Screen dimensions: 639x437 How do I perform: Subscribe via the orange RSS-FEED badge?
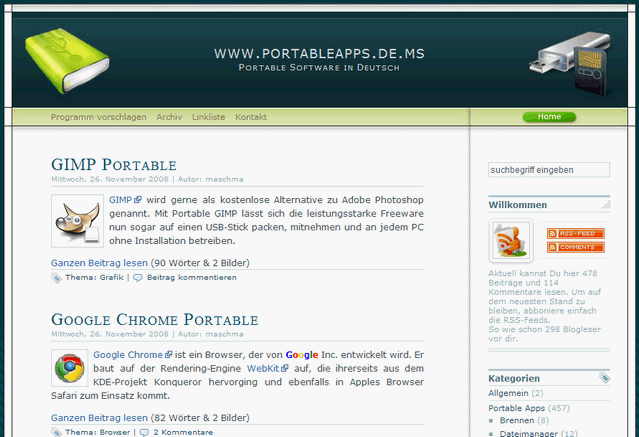click(x=575, y=234)
